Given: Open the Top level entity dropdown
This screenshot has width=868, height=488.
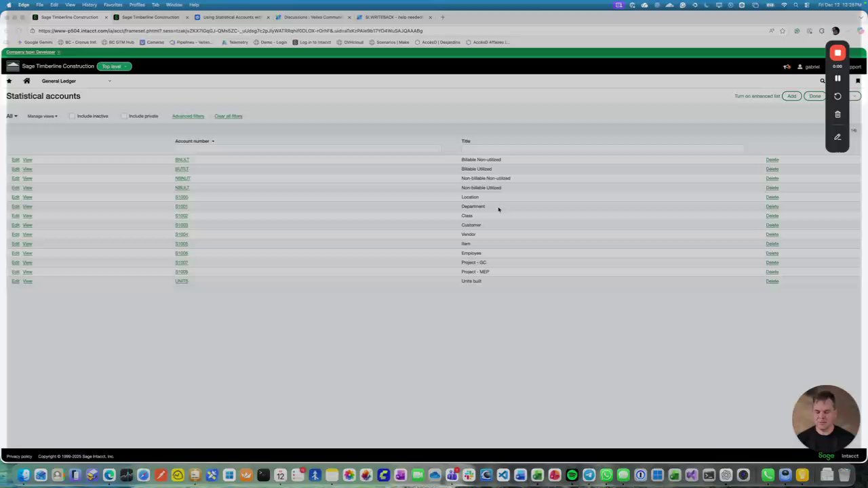Looking at the screenshot, I should tap(114, 66).
